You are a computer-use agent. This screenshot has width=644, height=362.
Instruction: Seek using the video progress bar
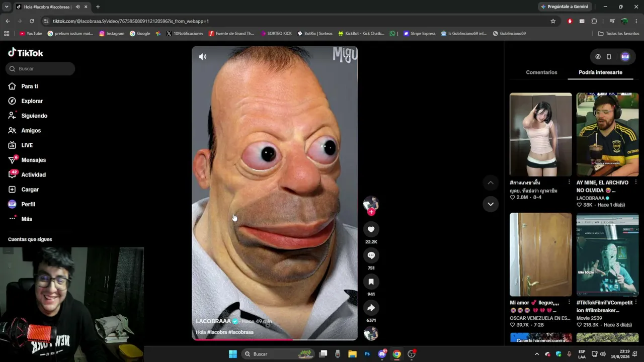click(x=275, y=339)
